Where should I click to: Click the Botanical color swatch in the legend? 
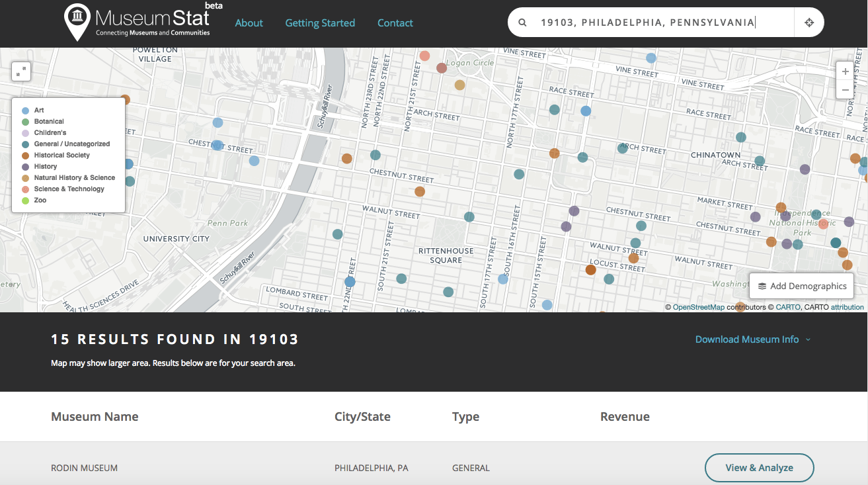coord(25,121)
